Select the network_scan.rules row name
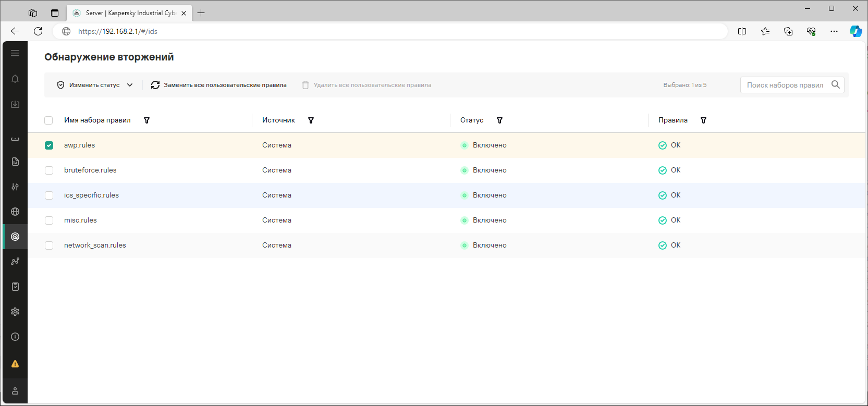The width and height of the screenshot is (868, 406). point(95,245)
